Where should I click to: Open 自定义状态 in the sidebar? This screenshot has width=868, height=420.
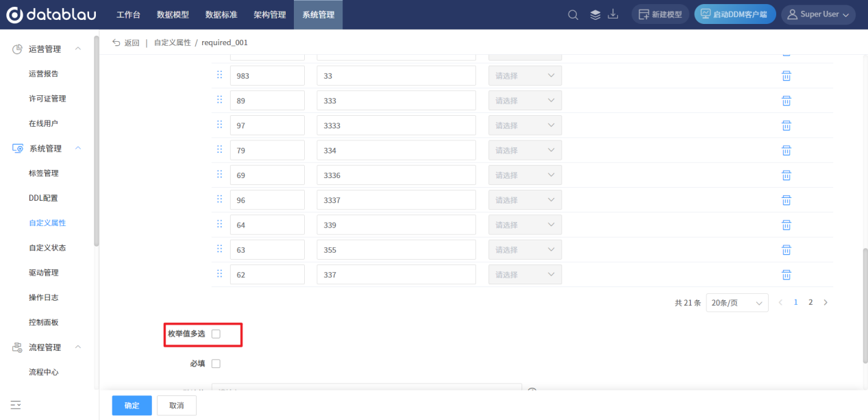[47, 247]
